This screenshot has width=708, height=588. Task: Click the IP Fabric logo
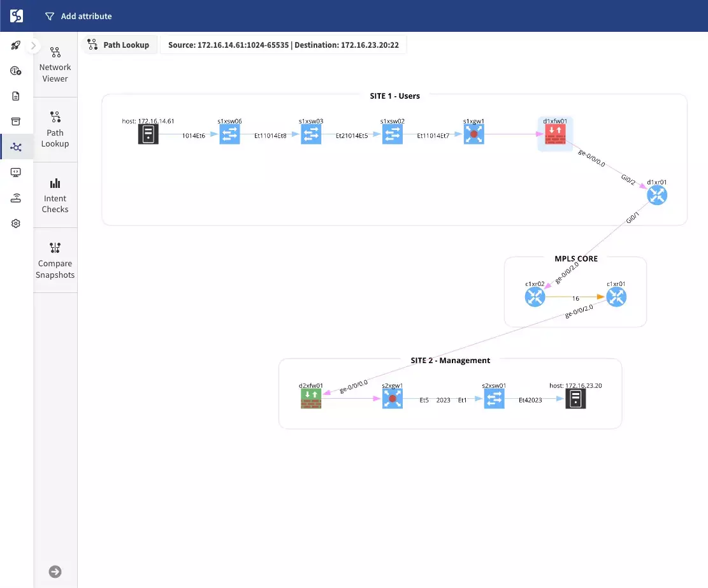[15, 15]
